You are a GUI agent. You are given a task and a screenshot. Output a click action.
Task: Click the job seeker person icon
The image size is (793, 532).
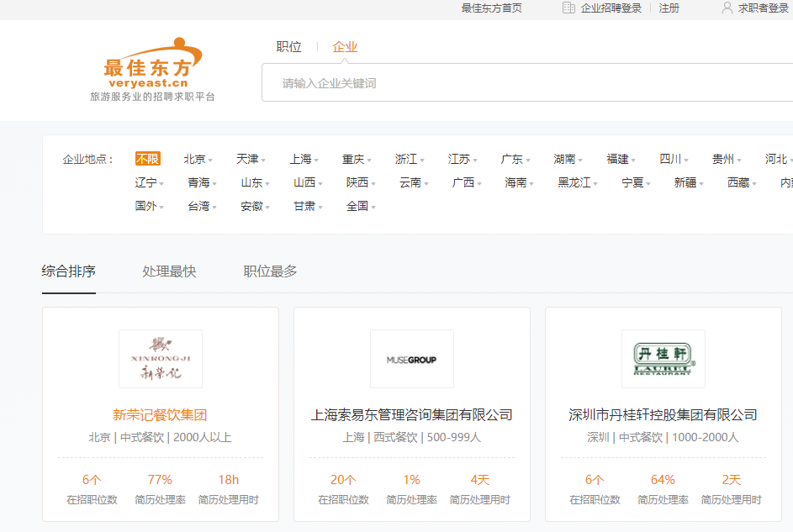727,8
